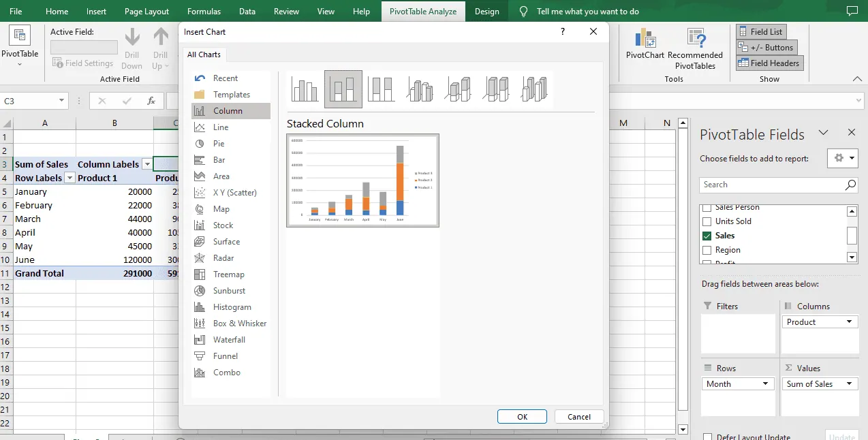Image resolution: width=868 pixels, height=440 pixels.
Task: Open Recommended PivotTables
Action: (695, 49)
